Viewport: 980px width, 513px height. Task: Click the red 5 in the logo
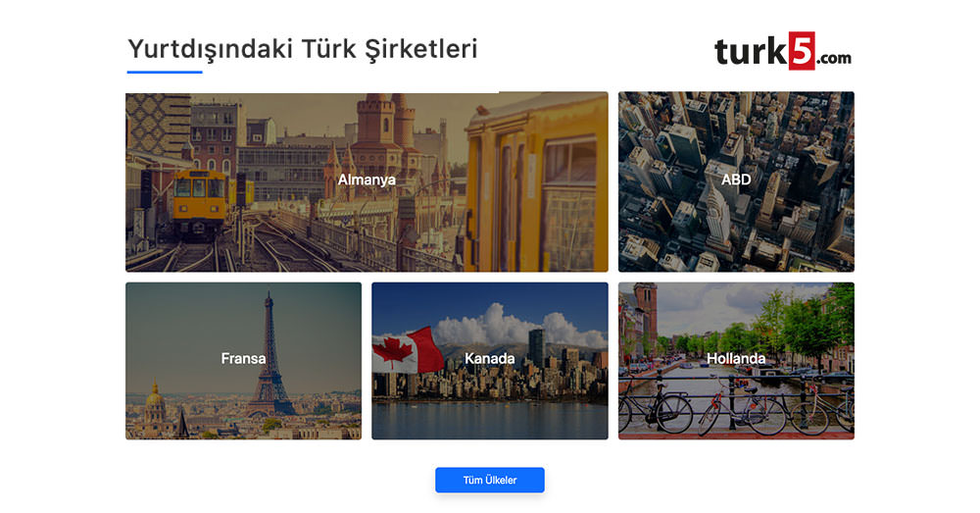point(802,51)
